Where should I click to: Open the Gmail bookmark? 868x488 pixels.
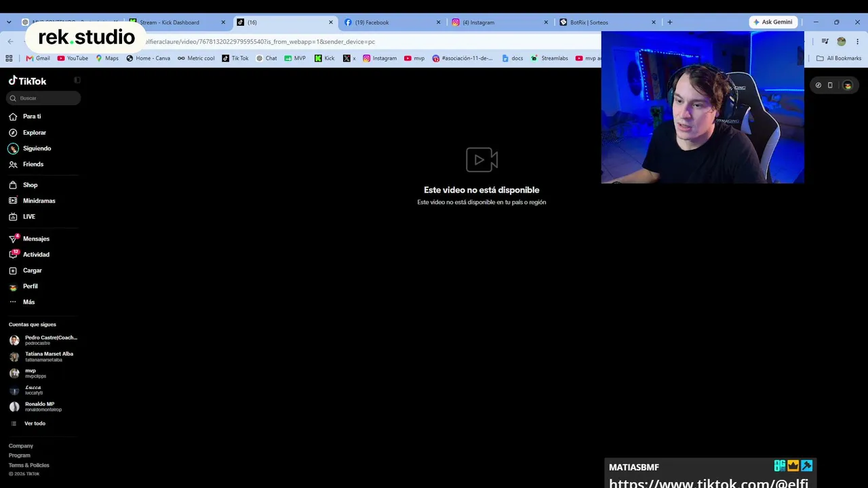click(38, 58)
